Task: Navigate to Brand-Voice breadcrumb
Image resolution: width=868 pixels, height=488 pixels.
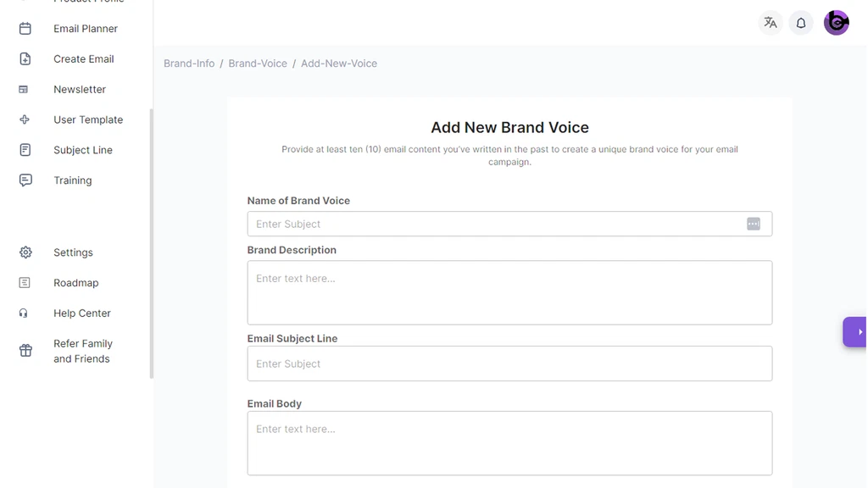Action: 258,64
